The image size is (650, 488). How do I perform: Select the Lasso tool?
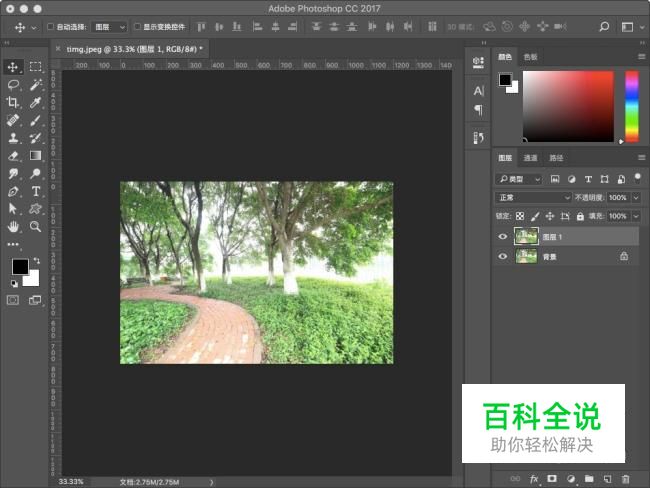pos(13,85)
